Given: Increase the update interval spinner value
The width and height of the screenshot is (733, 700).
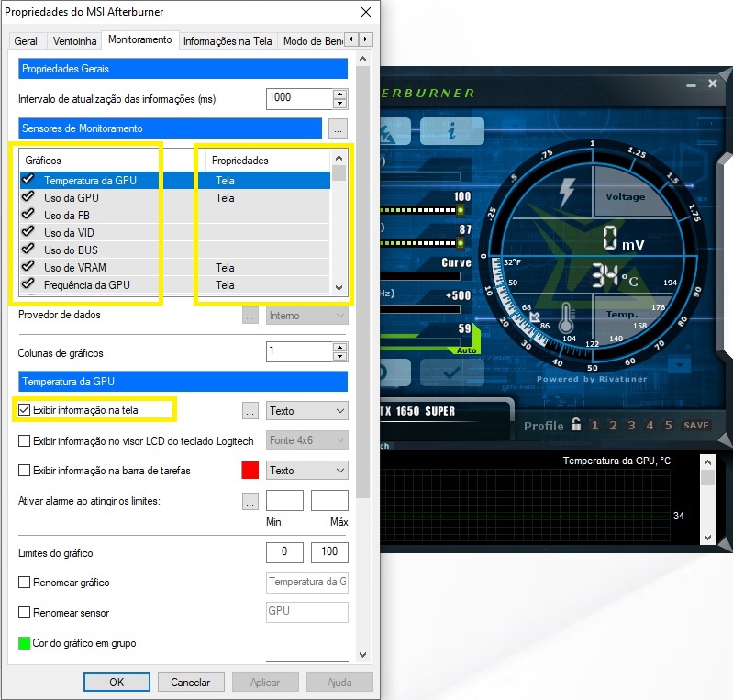Looking at the screenshot, I should (x=340, y=94).
